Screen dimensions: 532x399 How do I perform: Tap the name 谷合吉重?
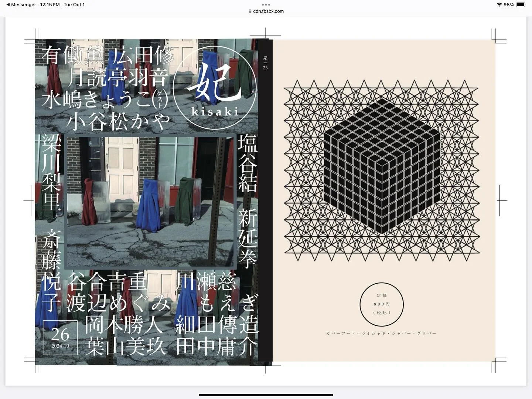(x=108, y=281)
